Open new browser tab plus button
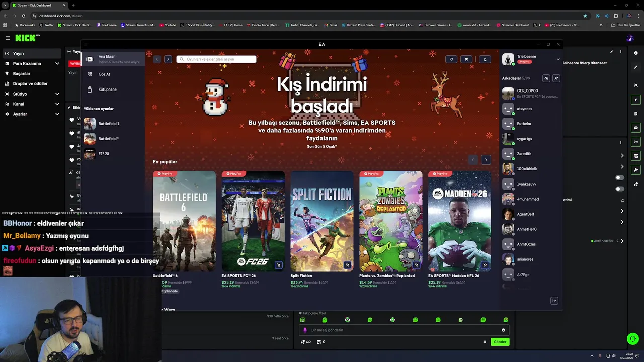Viewport: 644px width, 362px height. (x=73, y=5)
